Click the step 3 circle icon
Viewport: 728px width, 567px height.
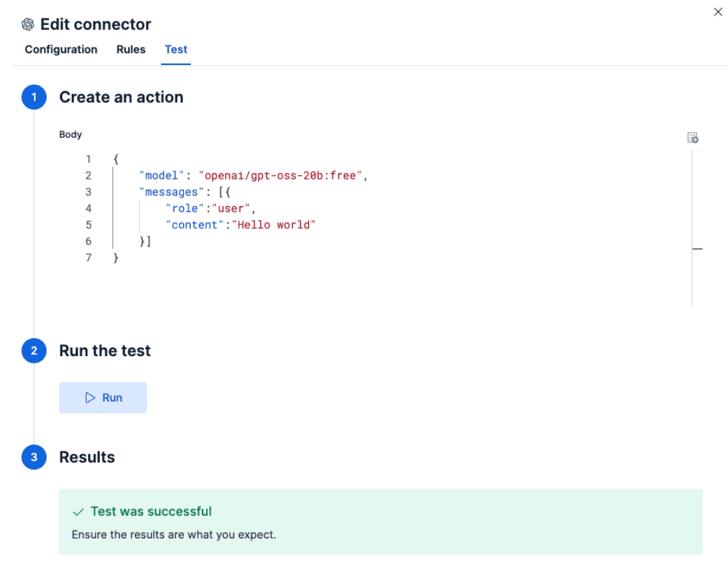[x=34, y=457]
